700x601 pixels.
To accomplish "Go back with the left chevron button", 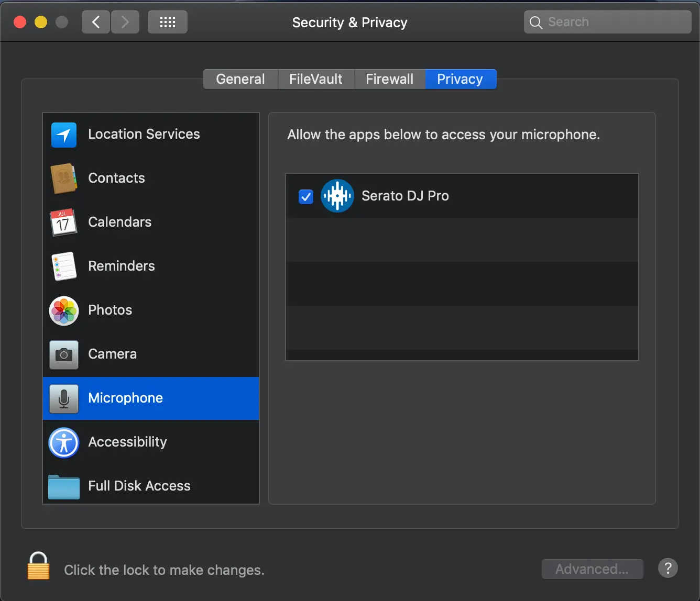I will (x=96, y=22).
